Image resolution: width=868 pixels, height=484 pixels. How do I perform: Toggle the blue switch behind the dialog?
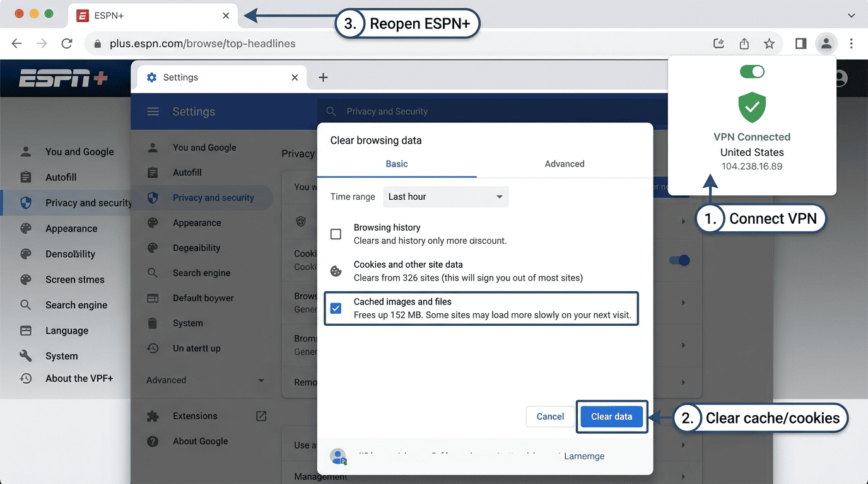click(679, 260)
